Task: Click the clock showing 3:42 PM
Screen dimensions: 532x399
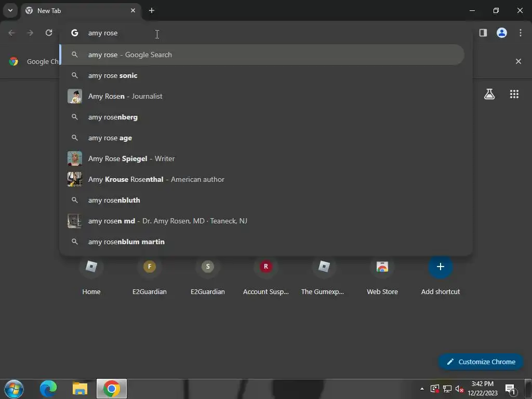Action: [483, 389]
